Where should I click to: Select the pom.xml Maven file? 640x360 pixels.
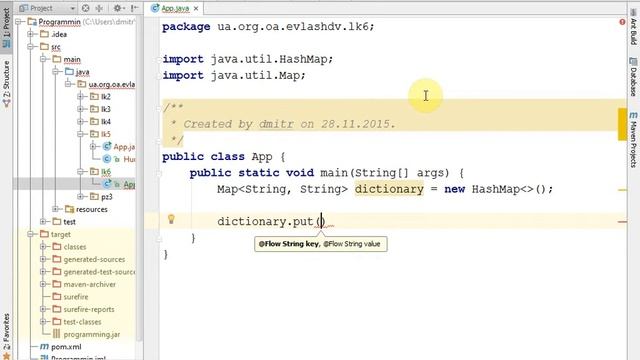click(66, 347)
